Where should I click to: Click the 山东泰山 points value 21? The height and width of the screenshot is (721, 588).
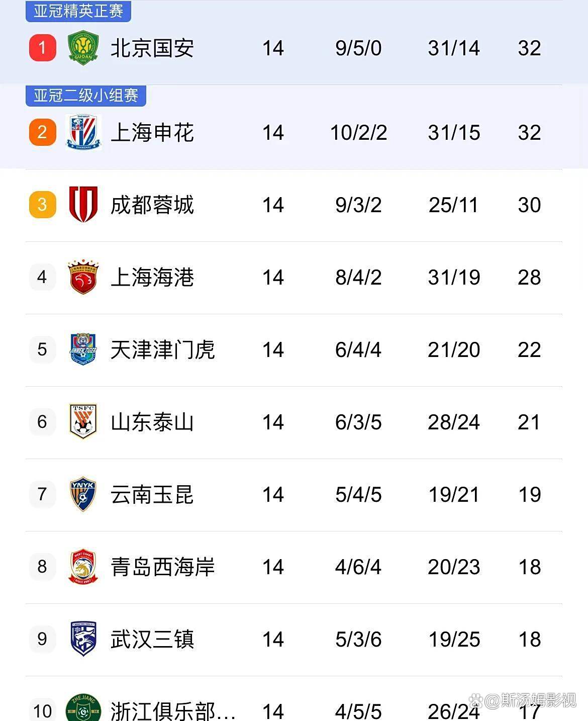tap(529, 422)
